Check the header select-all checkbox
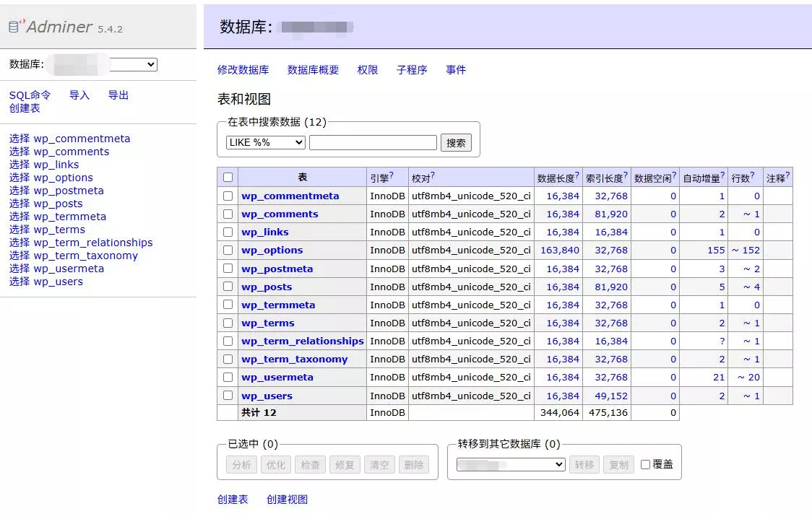 pos(228,177)
